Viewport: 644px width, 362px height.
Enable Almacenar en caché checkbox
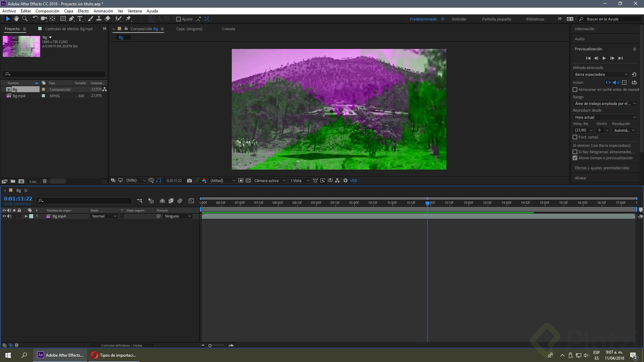pos(575,89)
